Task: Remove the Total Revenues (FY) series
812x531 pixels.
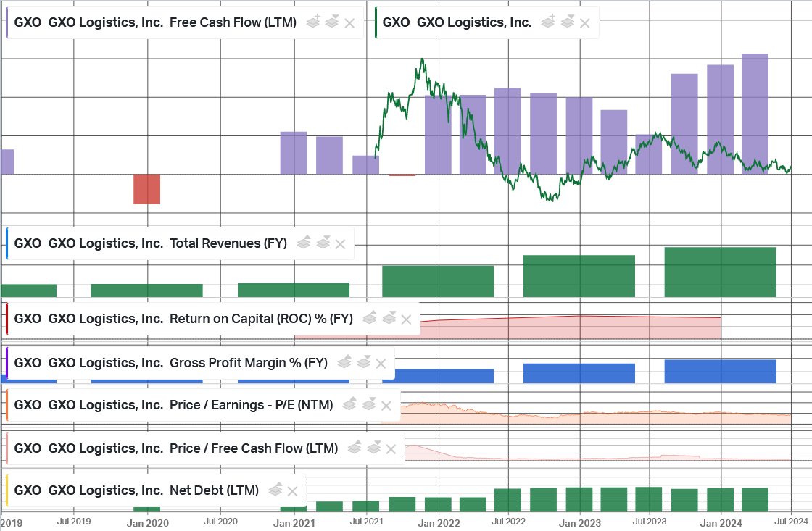Action: (x=340, y=243)
